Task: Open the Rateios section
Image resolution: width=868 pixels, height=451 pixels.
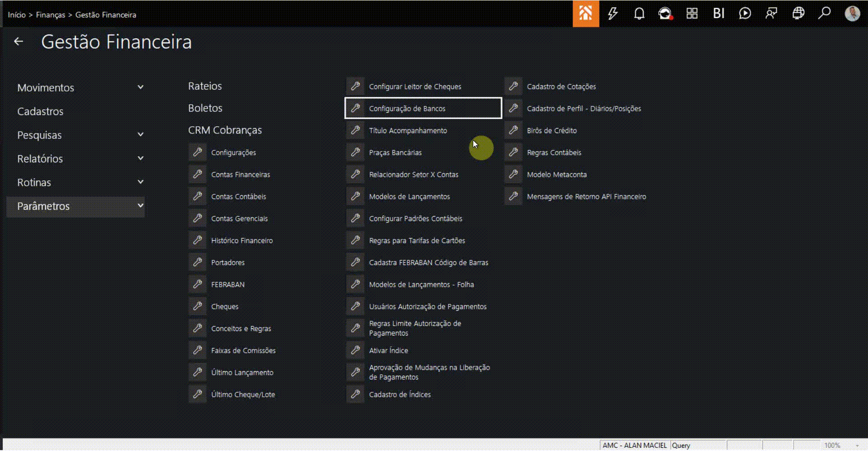Action: (205, 86)
